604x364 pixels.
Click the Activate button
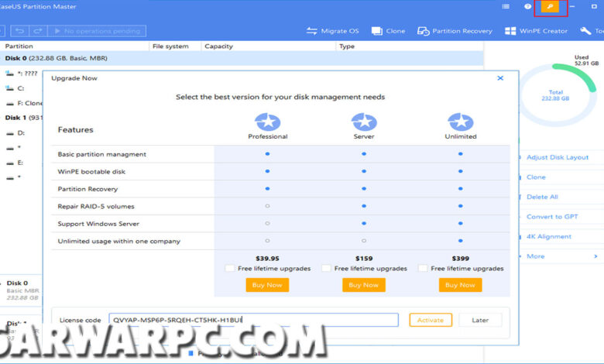click(431, 320)
